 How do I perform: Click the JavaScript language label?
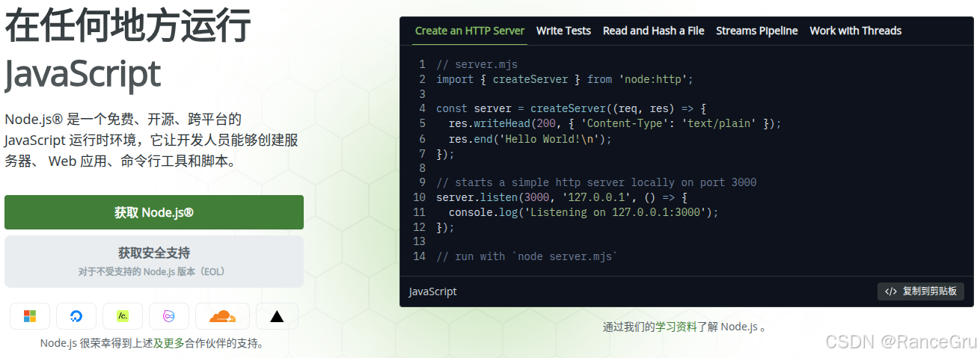point(432,291)
